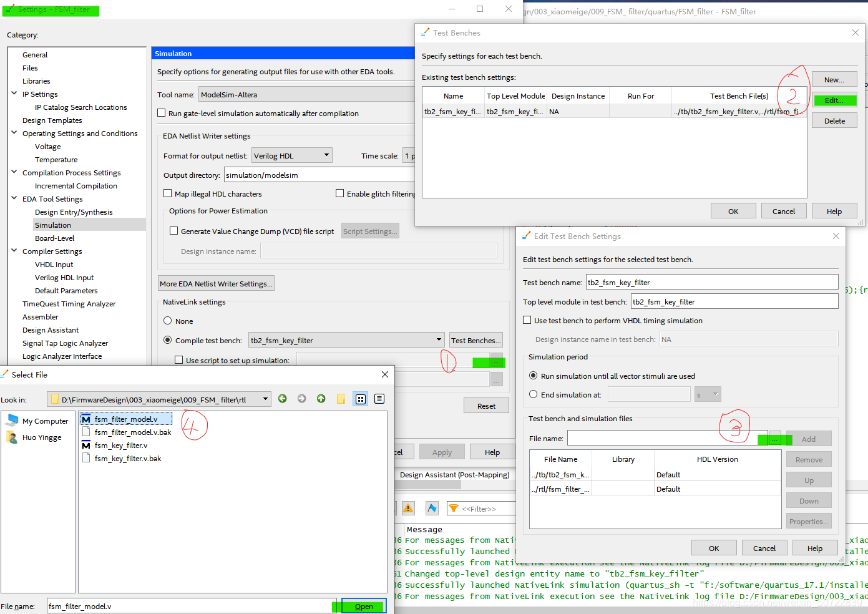Go to parent directory in Select File

tap(321, 399)
